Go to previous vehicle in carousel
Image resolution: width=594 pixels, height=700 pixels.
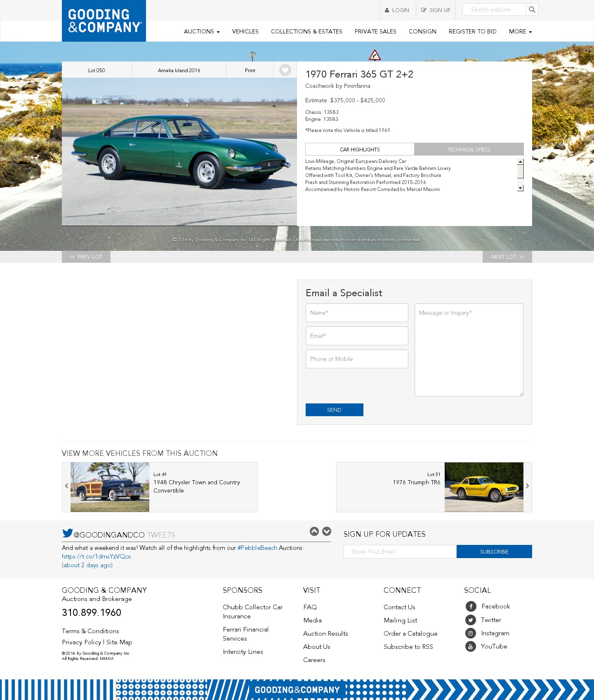click(66, 486)
